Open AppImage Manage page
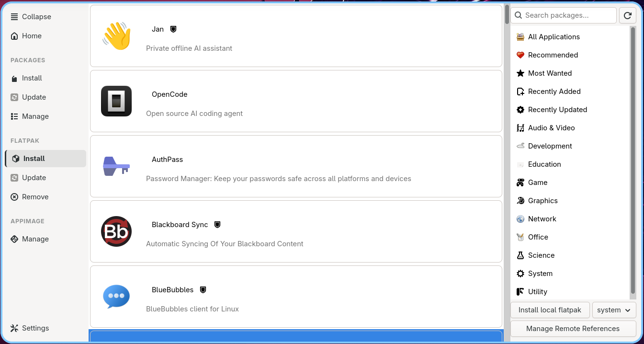The width and height of the screenshot is (644, 344). click(x=45, y=239)
